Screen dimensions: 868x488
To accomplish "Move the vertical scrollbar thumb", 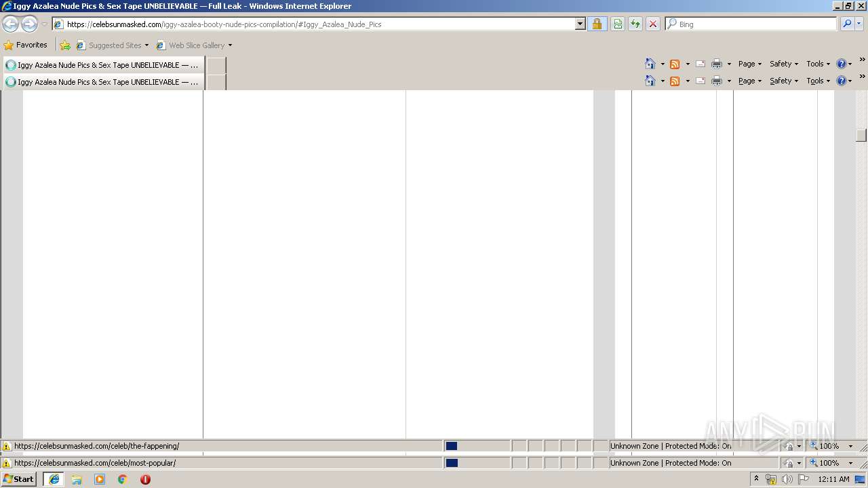I will point(861,135).
